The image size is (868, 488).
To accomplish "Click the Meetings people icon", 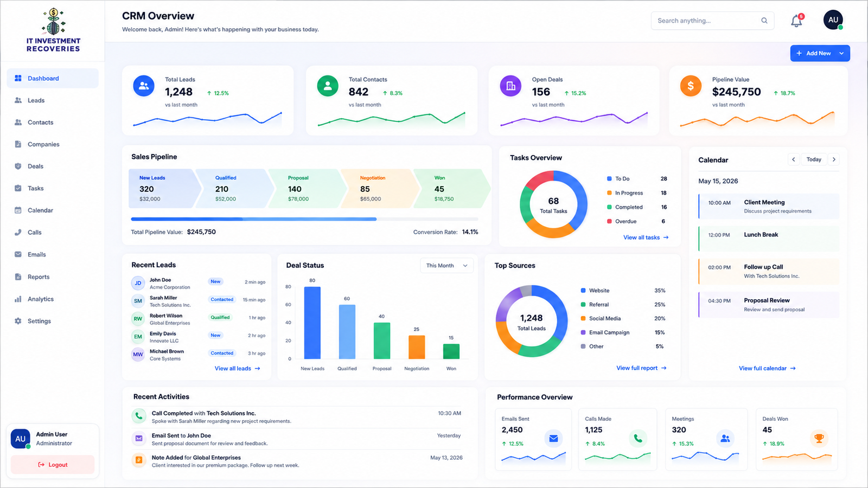I will click(725, 438).
